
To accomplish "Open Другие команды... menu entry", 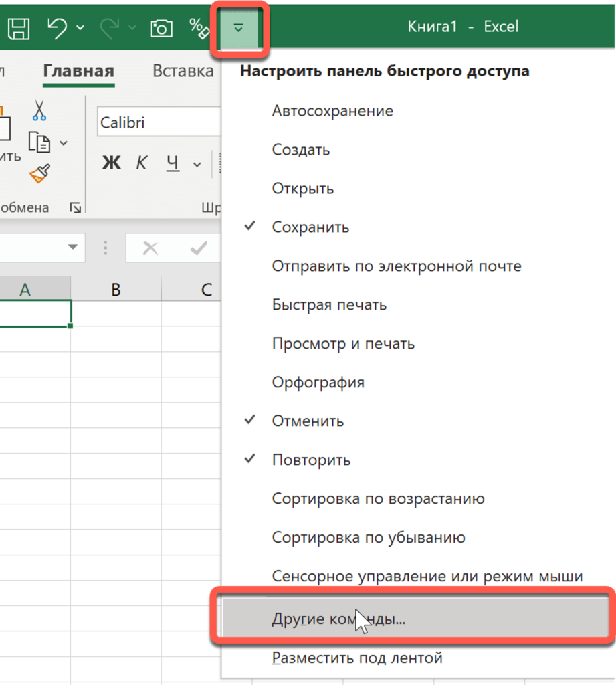I will click(338, 619).
